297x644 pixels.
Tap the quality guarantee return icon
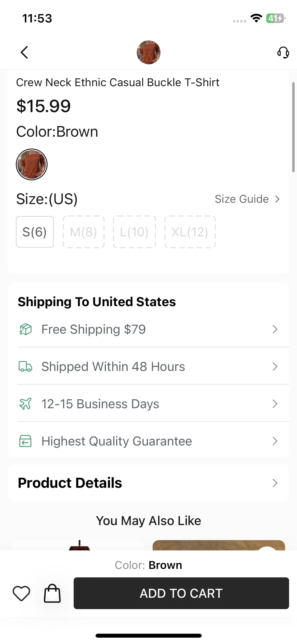25,441
